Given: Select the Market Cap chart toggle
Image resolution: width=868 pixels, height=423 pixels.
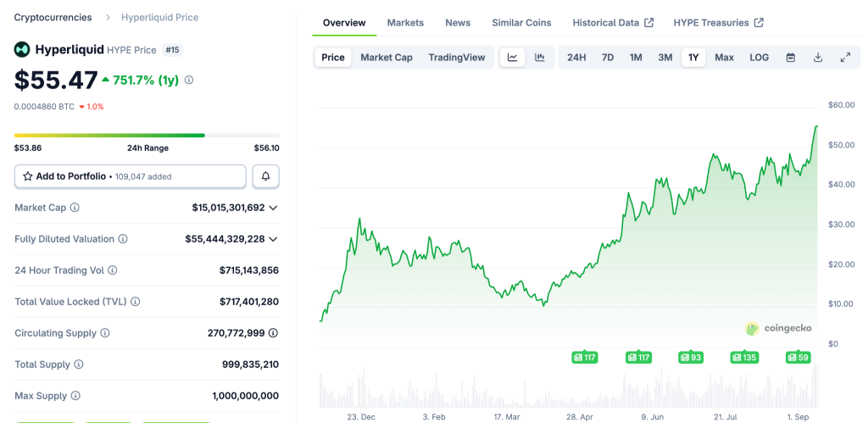Looking at the screenshot, I should 387,58.
